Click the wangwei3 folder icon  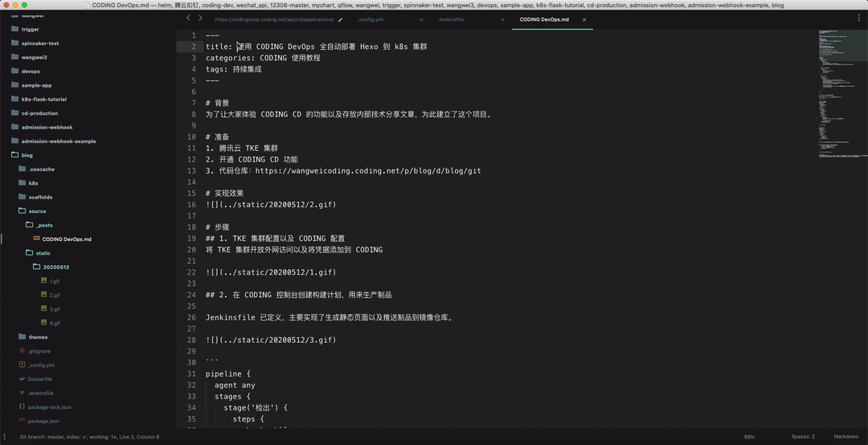click(x=15, y=56)
